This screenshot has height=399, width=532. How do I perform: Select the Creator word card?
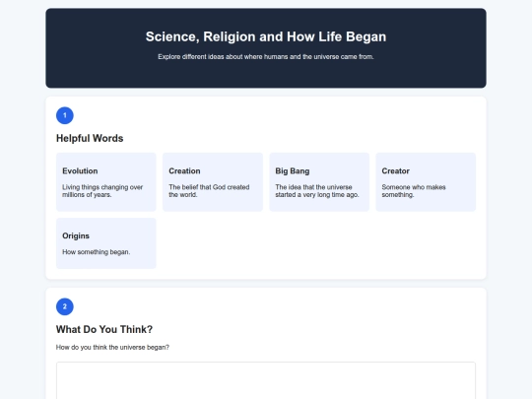(x=426, y=182)
